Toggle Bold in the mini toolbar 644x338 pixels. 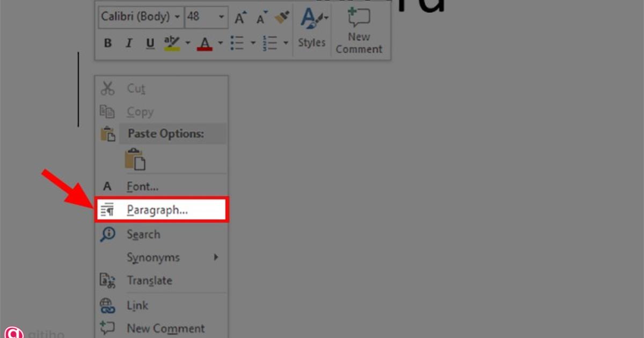point(107,43)
